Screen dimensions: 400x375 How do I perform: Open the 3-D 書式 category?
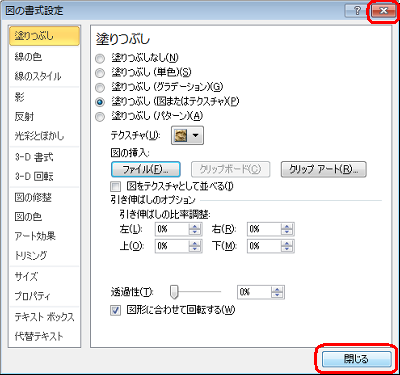(44, 157)
